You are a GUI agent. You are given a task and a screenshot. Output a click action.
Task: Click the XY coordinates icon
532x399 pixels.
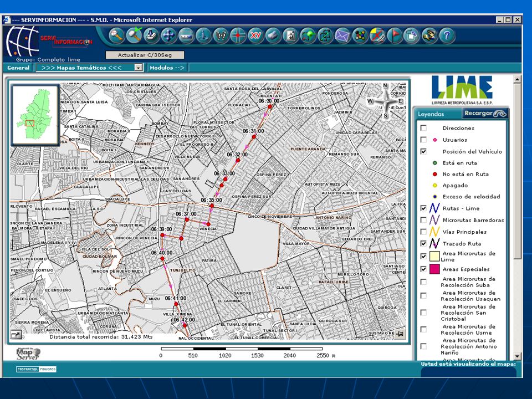(x=255, y=35)
